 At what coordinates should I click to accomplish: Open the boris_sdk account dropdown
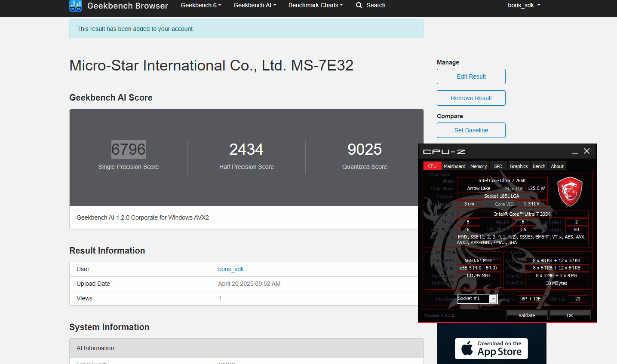pyautogui.click(x=524, y=5)
